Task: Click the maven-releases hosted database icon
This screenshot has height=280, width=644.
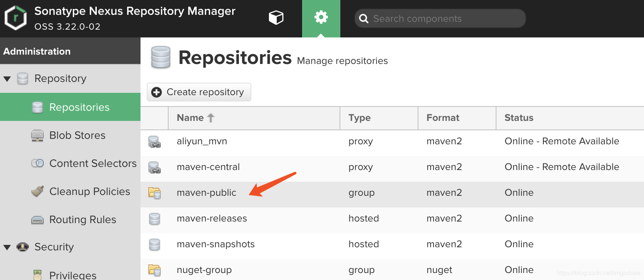Action: pyautogui.click(x=155, y=219)
